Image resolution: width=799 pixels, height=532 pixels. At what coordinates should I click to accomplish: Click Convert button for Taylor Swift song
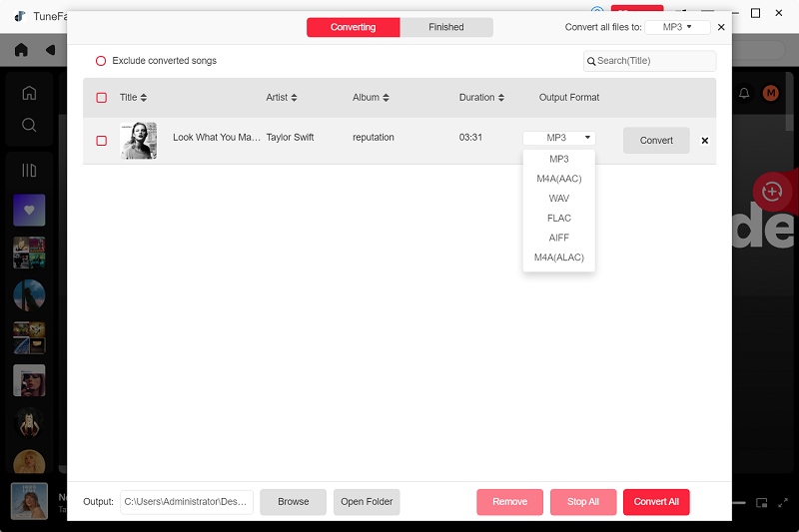[656, 141]
